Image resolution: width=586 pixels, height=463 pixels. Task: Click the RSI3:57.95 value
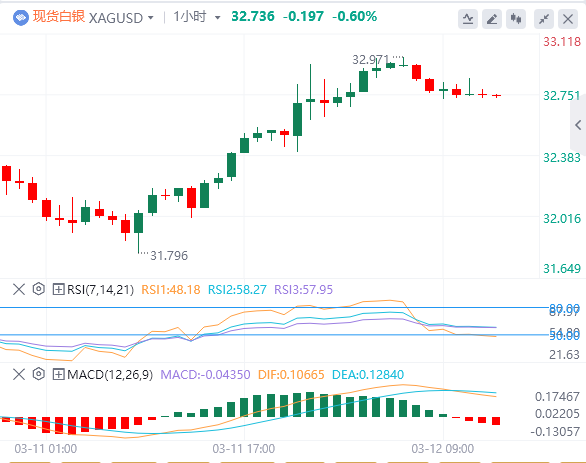[x=303, y=290]
